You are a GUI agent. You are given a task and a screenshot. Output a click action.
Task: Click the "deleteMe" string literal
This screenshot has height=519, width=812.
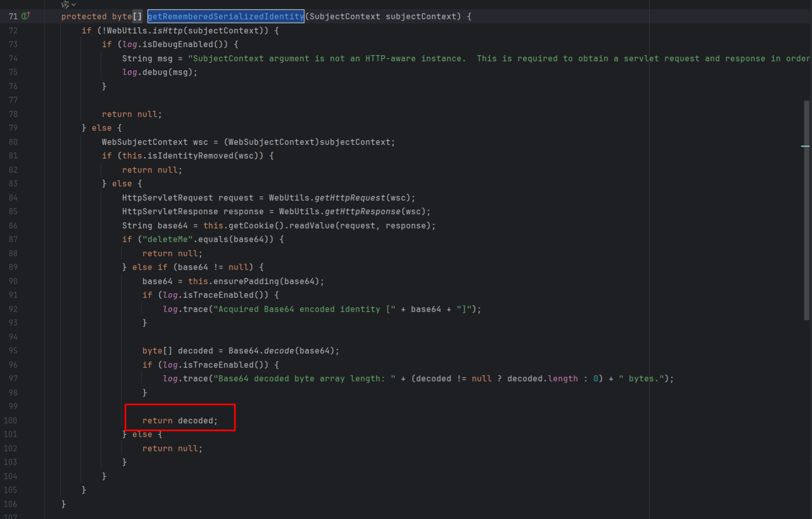(x=168, y=239)
